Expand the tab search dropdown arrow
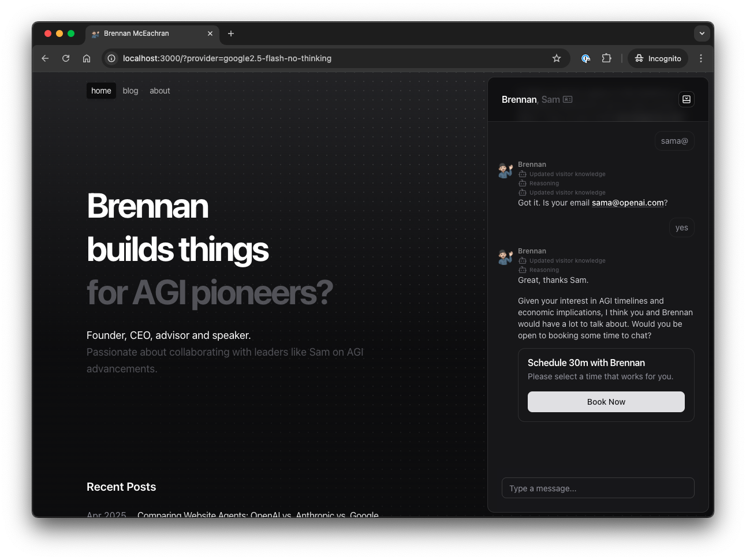Screen dimensions: 746x560 [702, 33]
